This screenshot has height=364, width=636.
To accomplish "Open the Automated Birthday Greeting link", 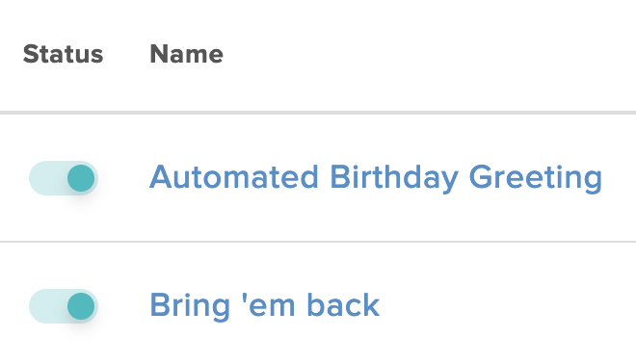I will tap(376, 178).
